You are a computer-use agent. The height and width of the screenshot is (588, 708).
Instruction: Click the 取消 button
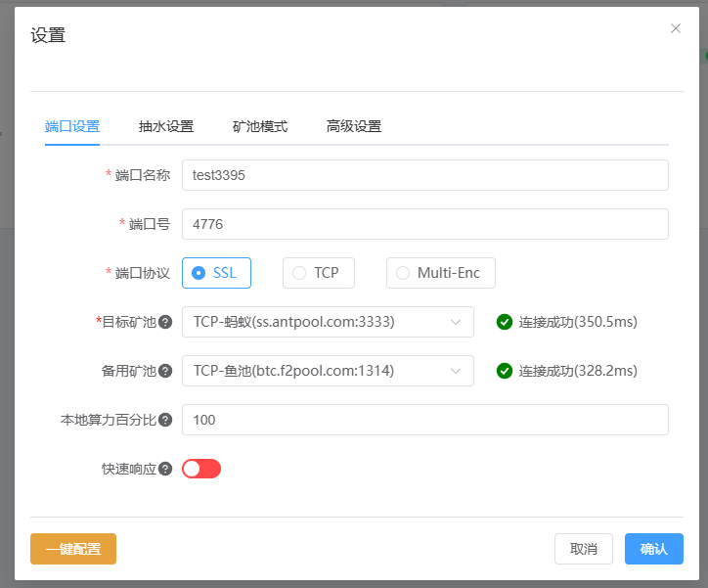(x=584, y=549)
